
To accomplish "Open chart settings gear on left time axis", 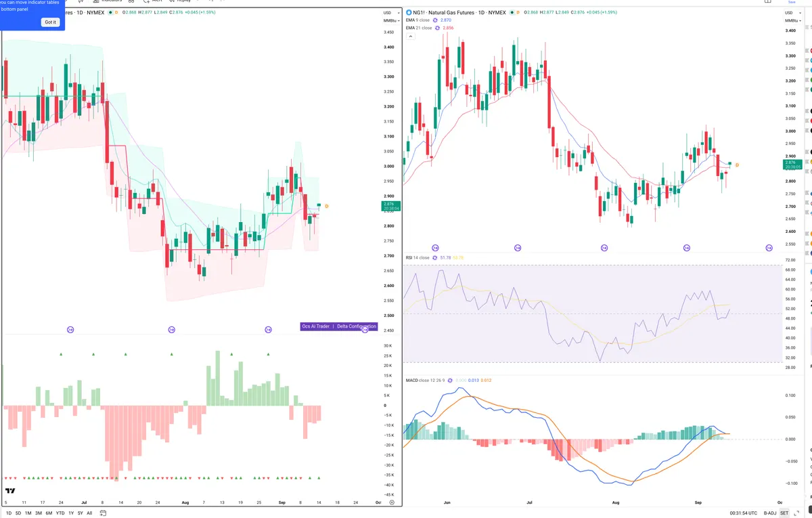I will (x=392, y=502).
